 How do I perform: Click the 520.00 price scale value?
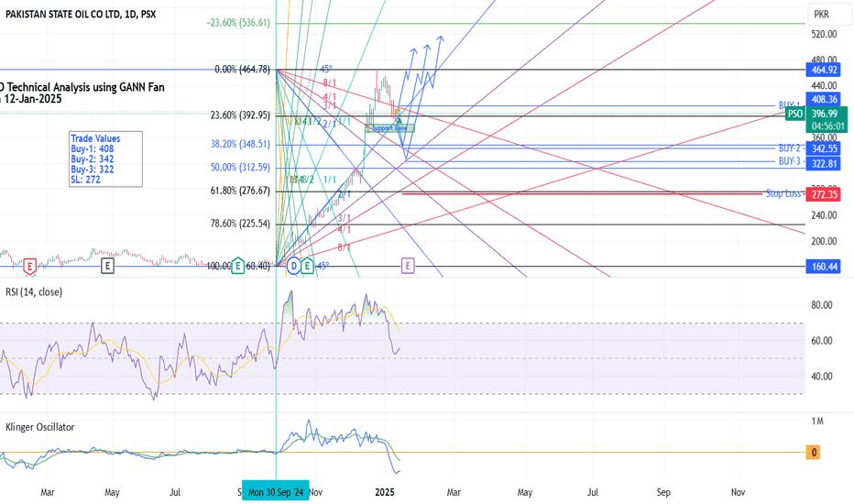[x=824, y=34]
